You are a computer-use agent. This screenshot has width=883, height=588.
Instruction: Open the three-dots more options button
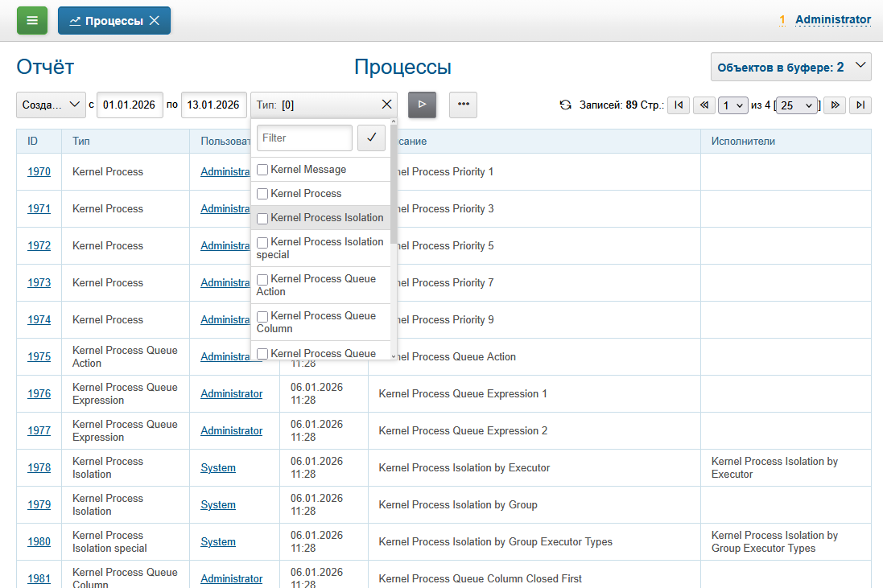point(463,105)
